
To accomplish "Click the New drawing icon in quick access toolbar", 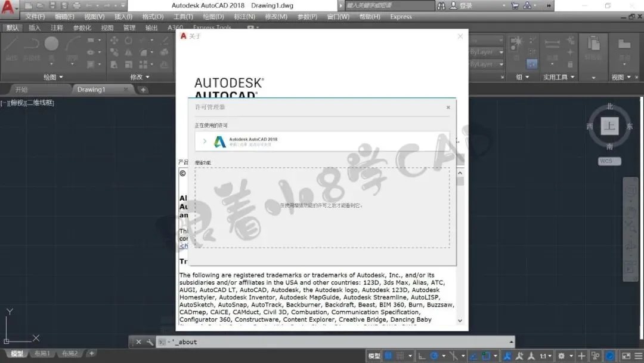I will pos(29,6).
